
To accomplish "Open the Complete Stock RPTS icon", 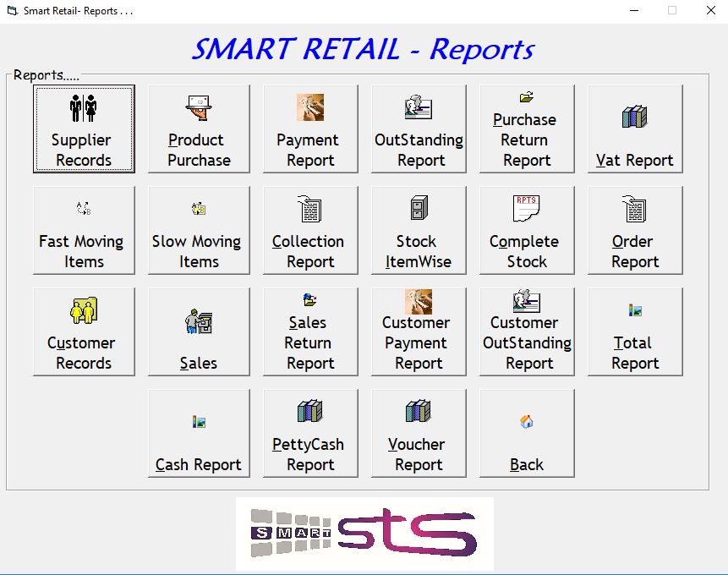I will point(527,209).
